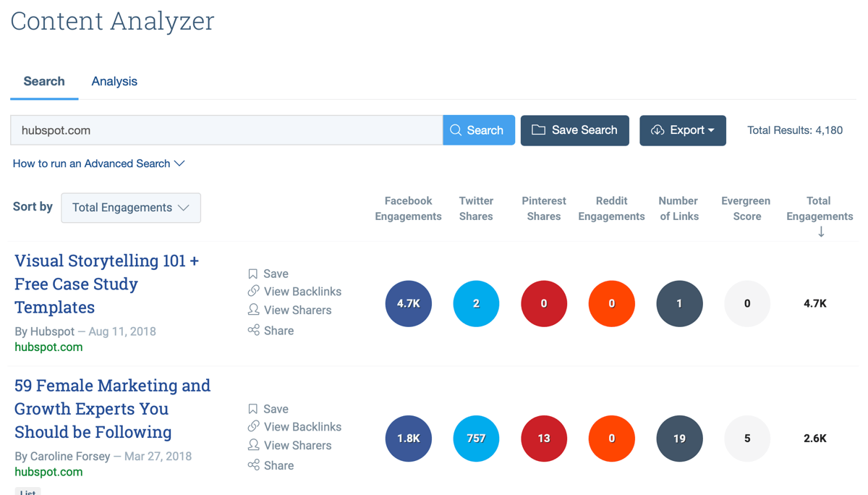Click the share icon for 59 Female Marketing
868x495 pixels.
point(253,465)
